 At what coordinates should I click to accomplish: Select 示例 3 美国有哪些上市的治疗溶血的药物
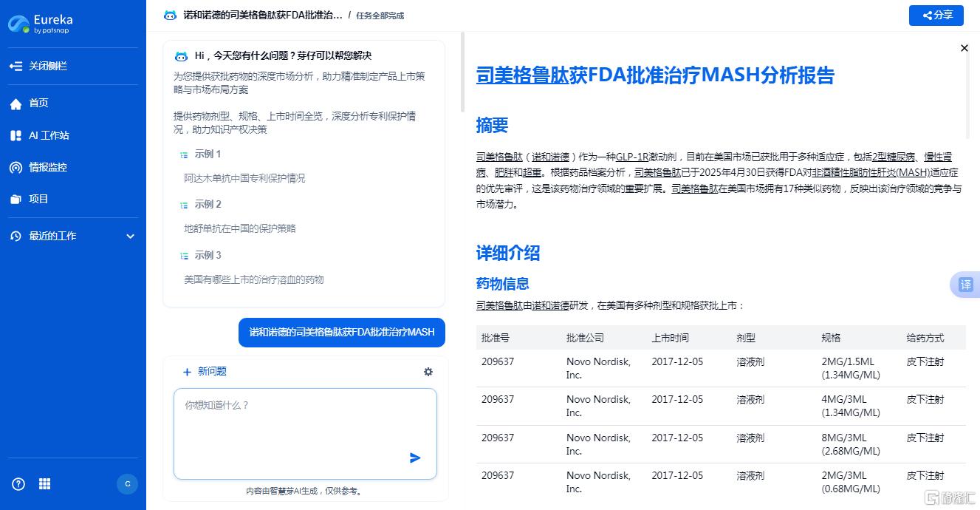coord(254,279)
